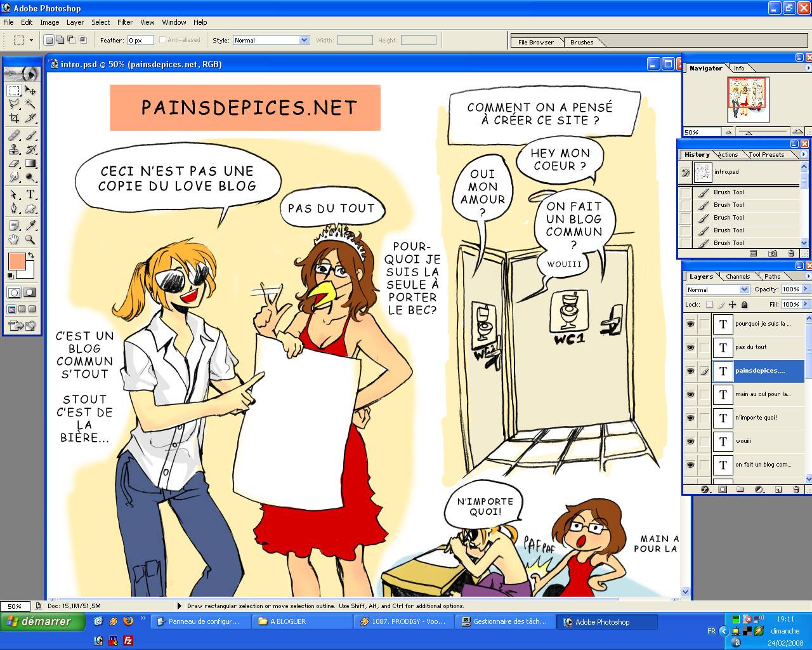Viewport: 812px width, 650px height.
Task: Open 'Gestionnaire des tâch...' taskbar window
Action: click(x=505, y=621)
